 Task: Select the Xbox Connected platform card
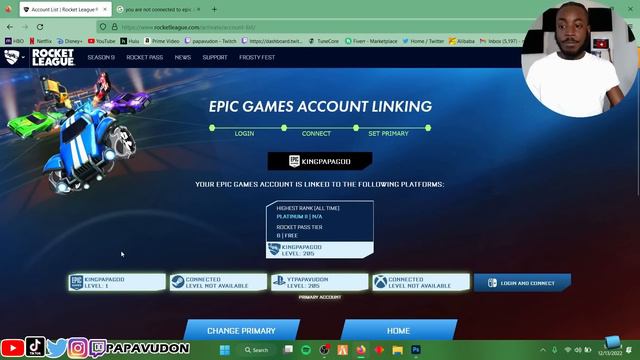(421, 282)
